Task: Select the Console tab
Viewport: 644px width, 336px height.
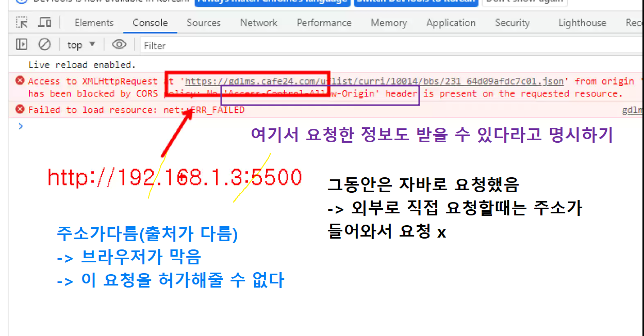Action: tap(150, 23)
